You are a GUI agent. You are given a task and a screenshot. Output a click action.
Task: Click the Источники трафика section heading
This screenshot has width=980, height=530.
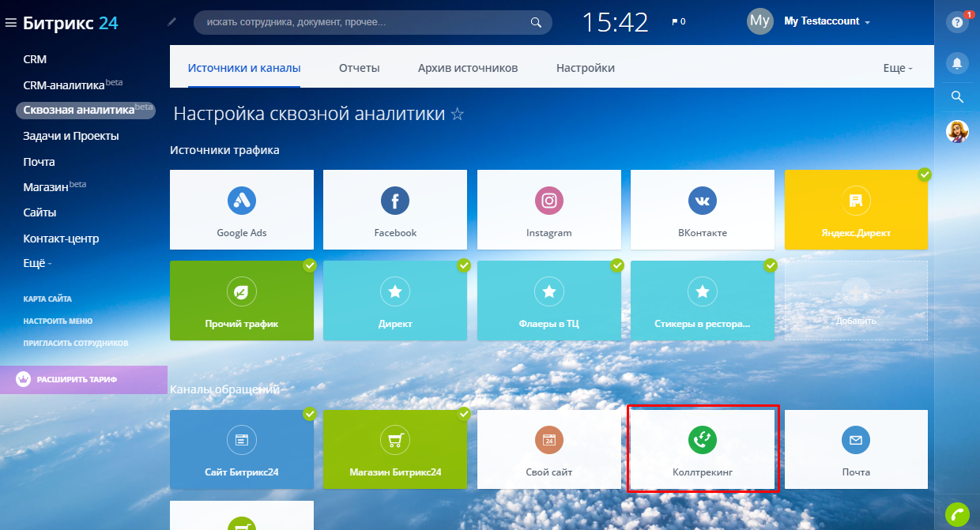224,149
